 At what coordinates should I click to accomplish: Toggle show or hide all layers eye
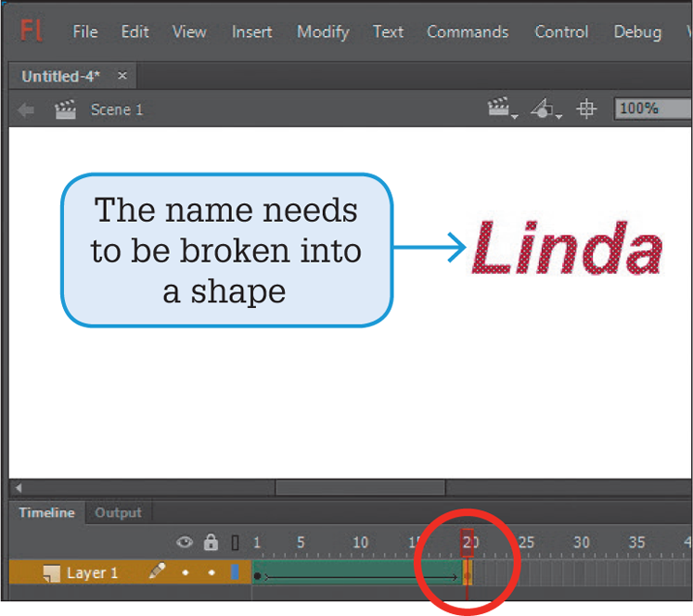185,542
